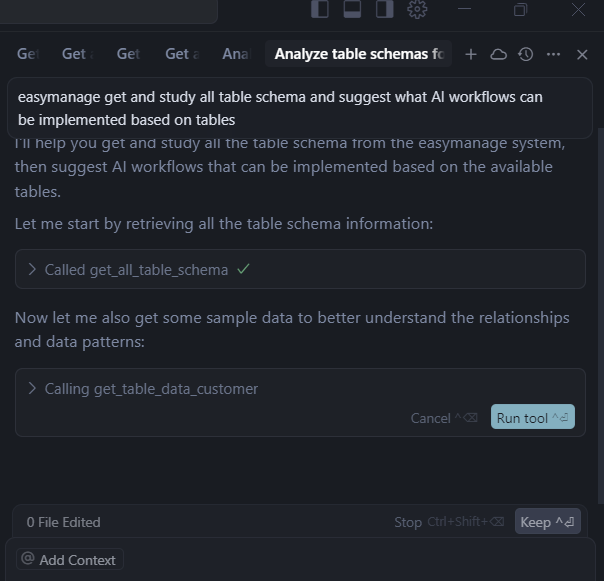
Task: Open settings via the gear icon
Action: point(417,9)
